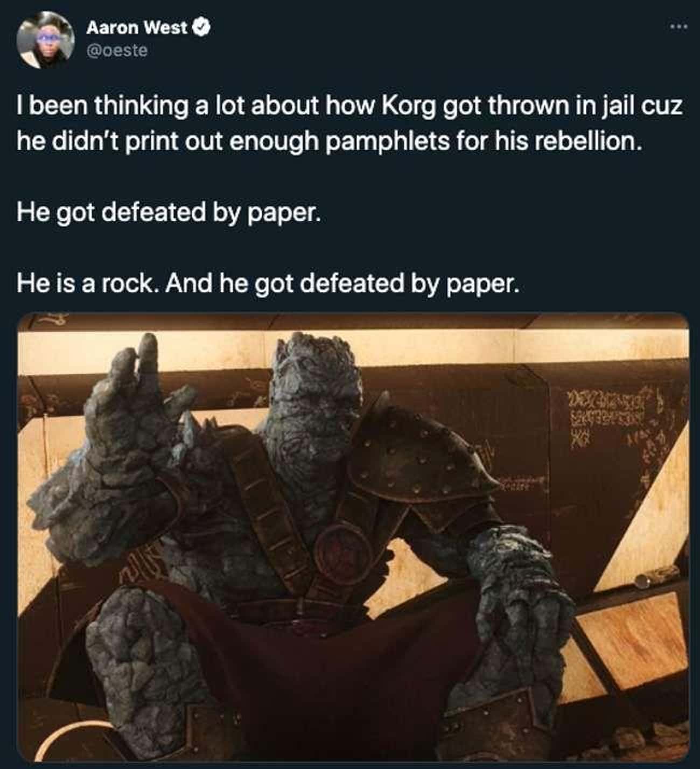Open the three-dot more options menu
Viewport: 700px width, 769px height.
click(x=679, y=26)
